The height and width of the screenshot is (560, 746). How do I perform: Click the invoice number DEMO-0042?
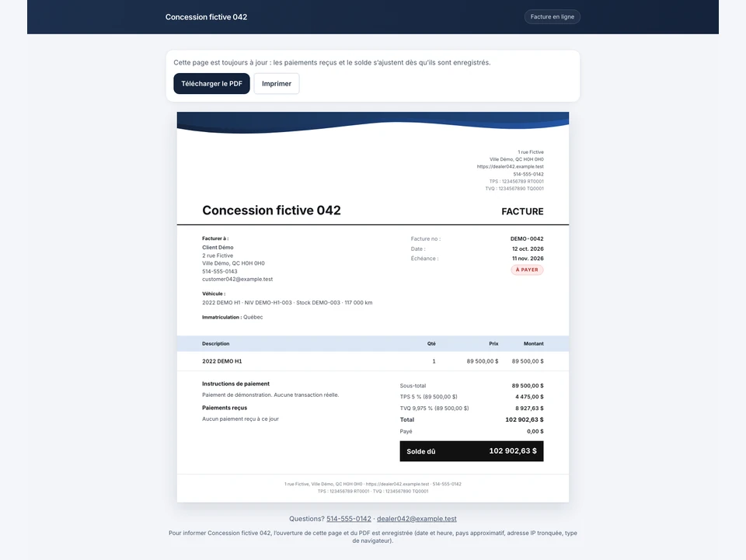(527, 238)
